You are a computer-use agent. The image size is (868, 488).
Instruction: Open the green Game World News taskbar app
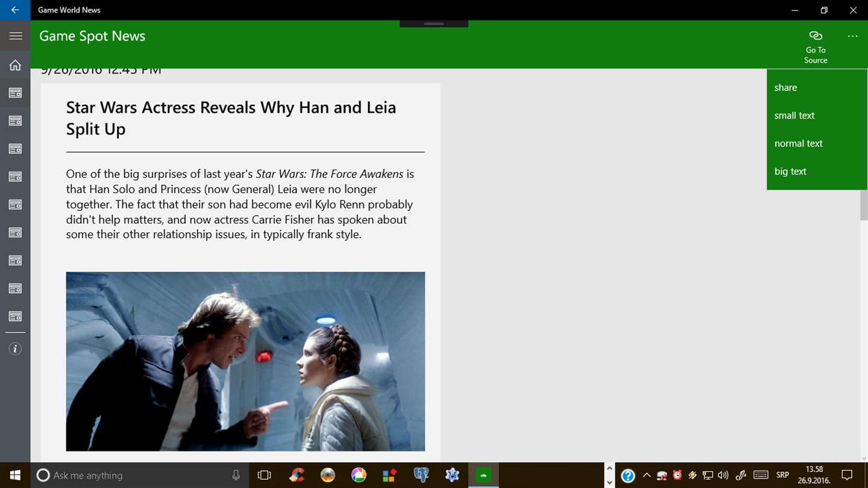483,475
